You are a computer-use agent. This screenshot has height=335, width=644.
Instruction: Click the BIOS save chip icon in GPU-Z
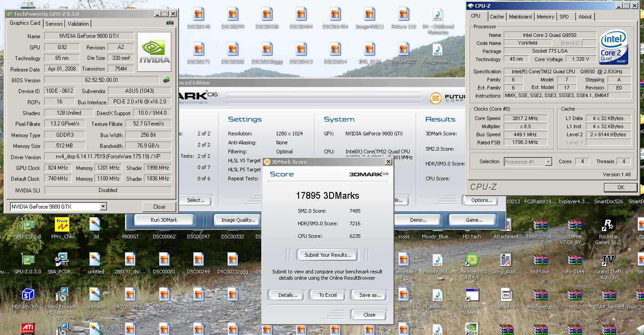166,80
